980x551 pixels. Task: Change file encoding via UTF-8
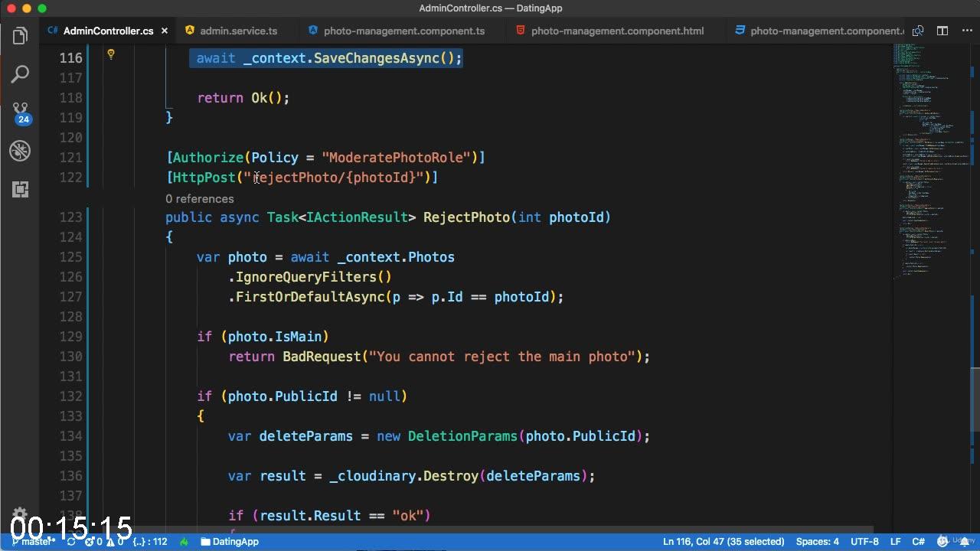[864, 541]
